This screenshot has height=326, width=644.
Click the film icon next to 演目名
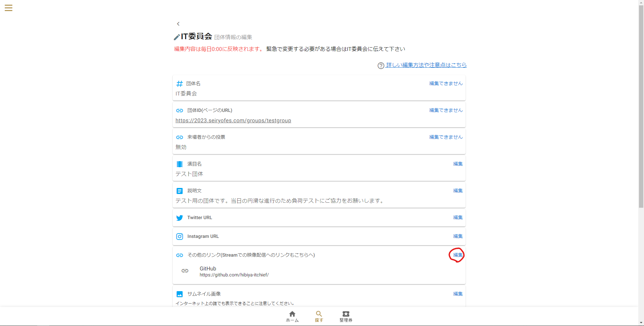(179, 164)
